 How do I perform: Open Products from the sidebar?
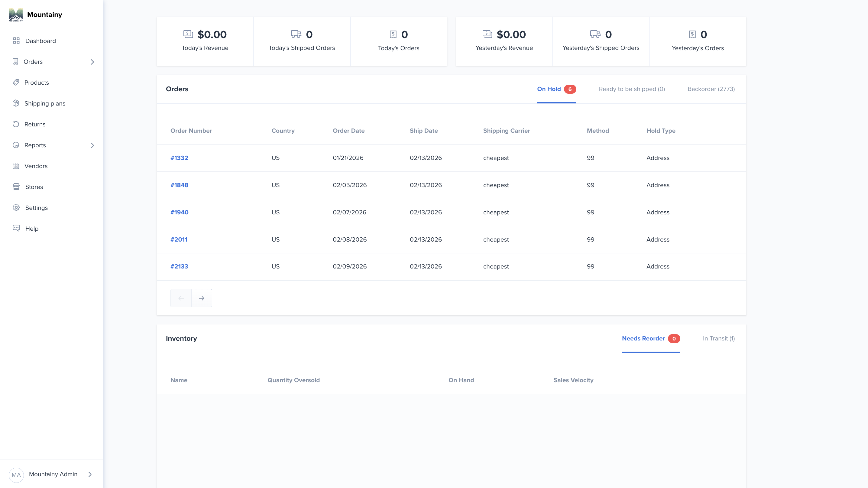(36, 83)
